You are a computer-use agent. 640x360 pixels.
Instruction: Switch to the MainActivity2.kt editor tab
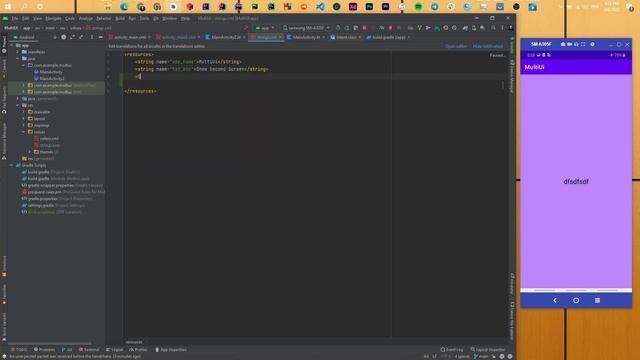coord(226,37)
